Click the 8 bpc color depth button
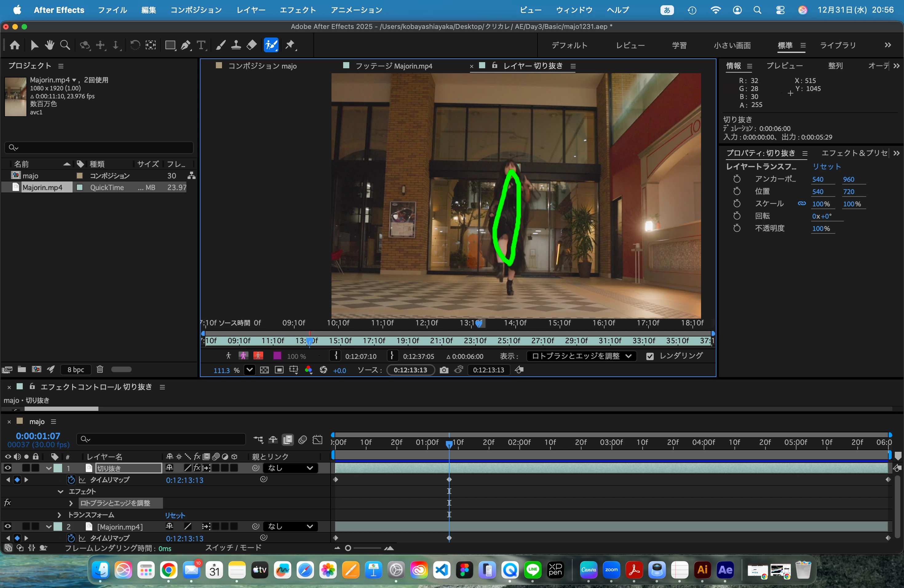904x588 pixels. point(76,369)
